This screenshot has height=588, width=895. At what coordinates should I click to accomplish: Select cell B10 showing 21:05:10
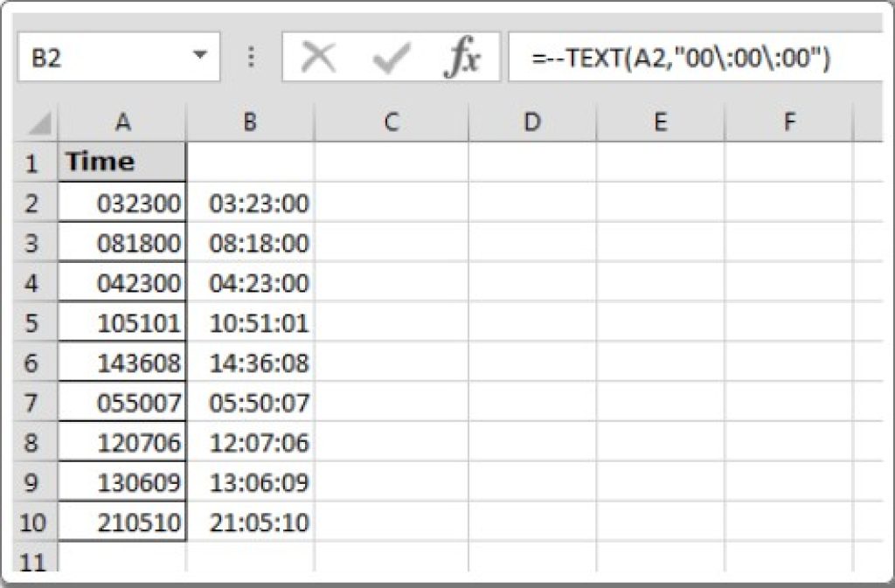[x=251, y=522]
